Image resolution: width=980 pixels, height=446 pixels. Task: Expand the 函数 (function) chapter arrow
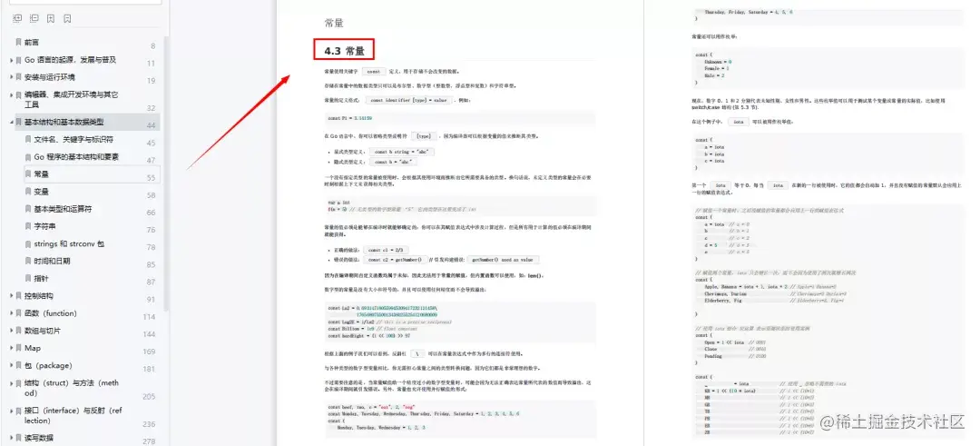(11, 313)
